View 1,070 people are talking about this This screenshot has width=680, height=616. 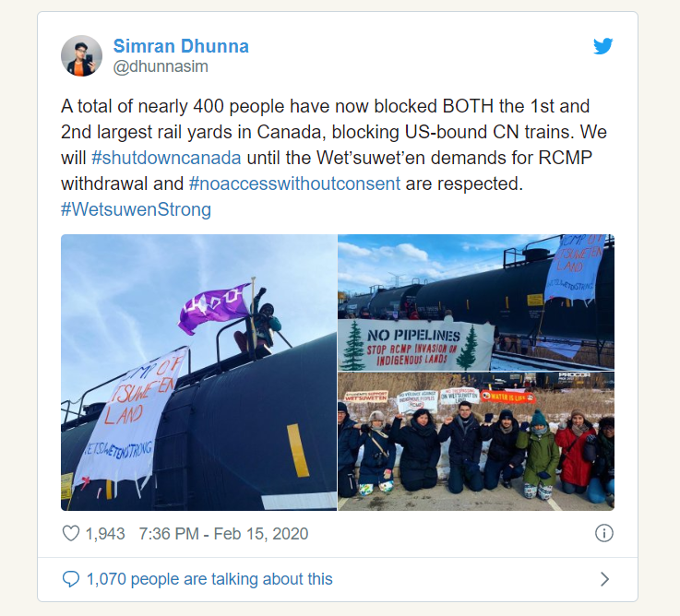pos(209,579)
